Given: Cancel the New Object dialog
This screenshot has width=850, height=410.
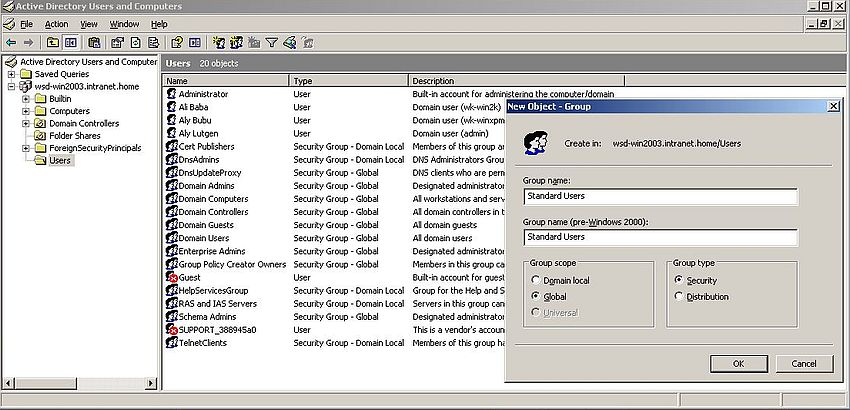Looking at the screenshot, I should pyautogui.click(x=803, y=363).
